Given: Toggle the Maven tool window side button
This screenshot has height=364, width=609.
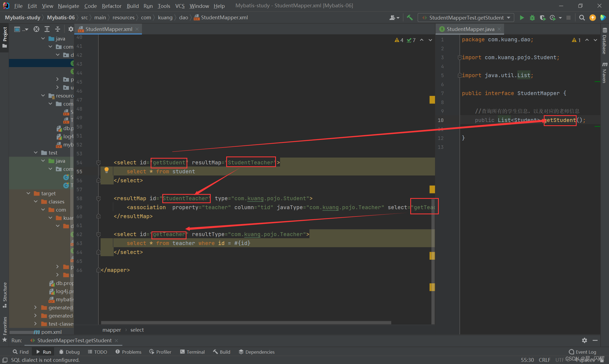Looking at the screenshot, I should pos(604,72).
